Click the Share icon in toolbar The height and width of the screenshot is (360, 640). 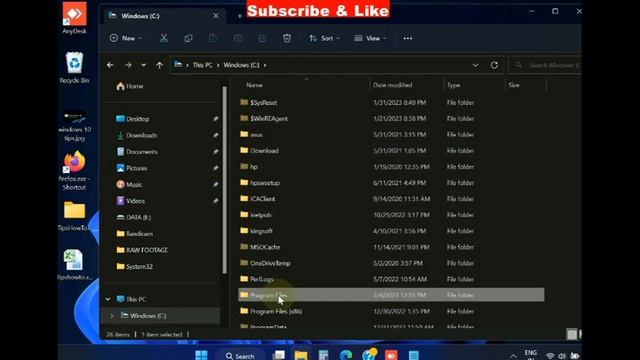(262, 38)
